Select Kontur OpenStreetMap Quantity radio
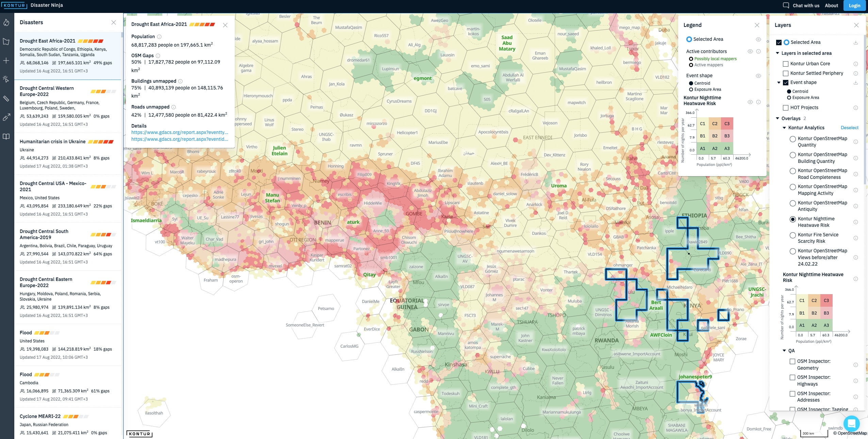Image resolution: width=868 pixels, height=439 pixels. coord(793,139)
